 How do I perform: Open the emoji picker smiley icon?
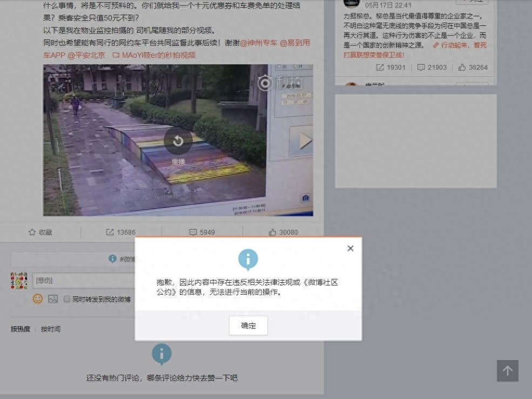[x=38, y=299]
